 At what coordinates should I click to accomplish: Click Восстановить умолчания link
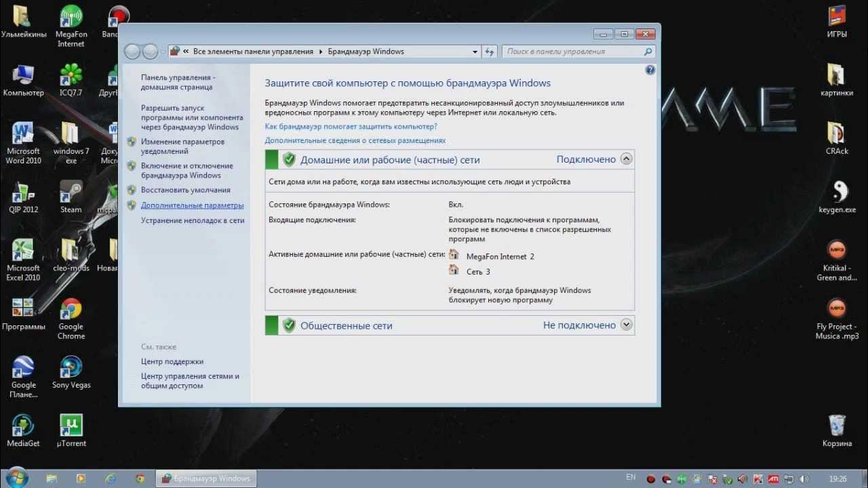[x=186, y=190]
